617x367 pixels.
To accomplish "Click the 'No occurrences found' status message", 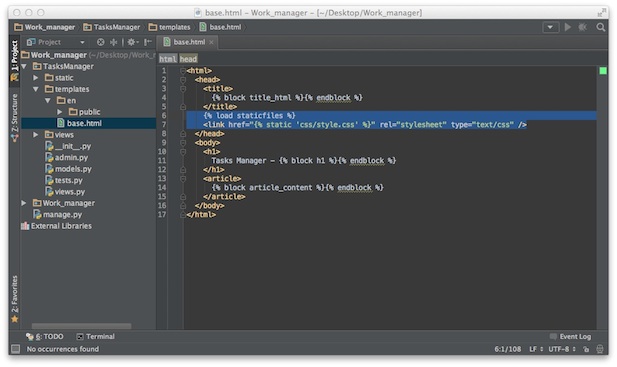I will (63, 349).
